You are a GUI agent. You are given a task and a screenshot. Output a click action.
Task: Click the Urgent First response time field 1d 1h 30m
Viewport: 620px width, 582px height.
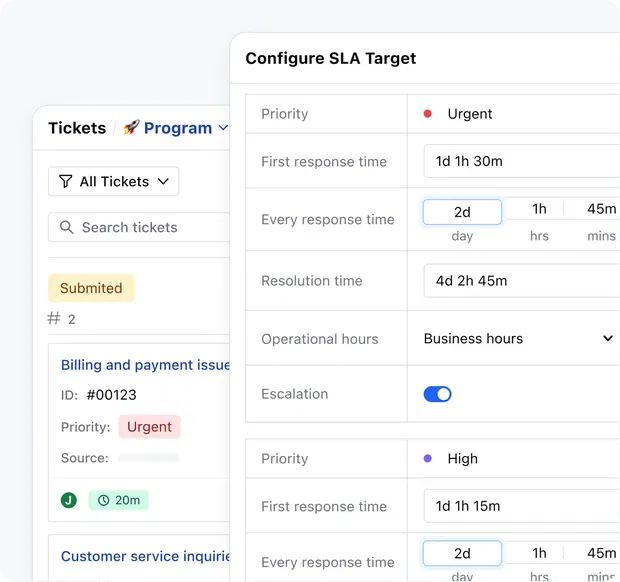click(x=522, y=161)
